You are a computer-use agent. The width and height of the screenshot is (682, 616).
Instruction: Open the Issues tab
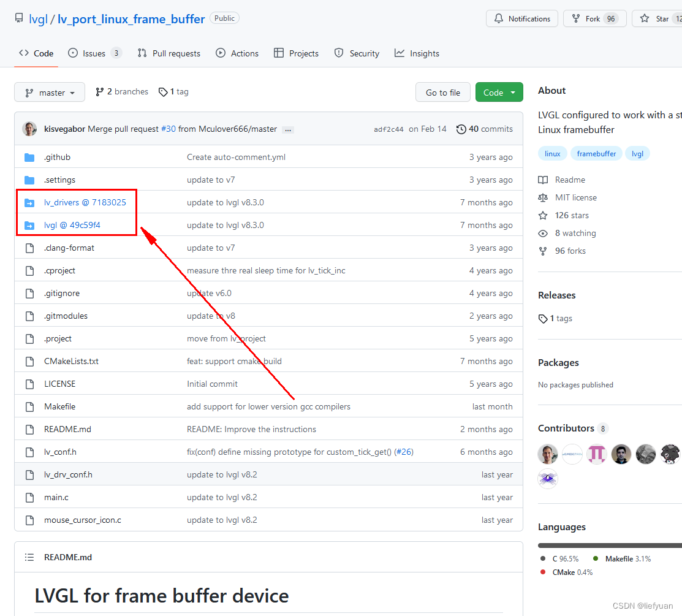click(x=94, y=53)
